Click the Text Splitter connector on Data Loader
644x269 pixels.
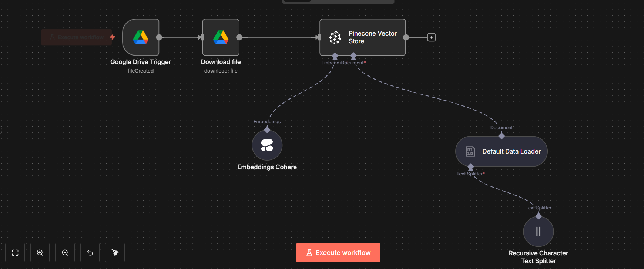(x=470, y=167)
